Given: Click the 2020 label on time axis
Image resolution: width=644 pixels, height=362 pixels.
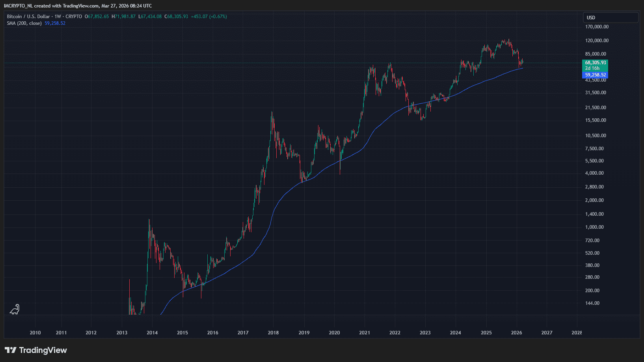Looking at the screenshot, I should 334,333.
